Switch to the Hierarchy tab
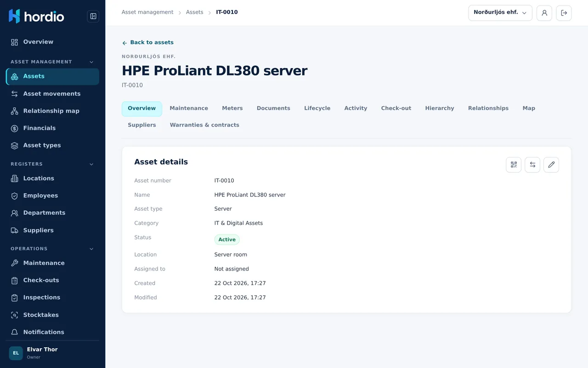 click(x=440, y=109)
